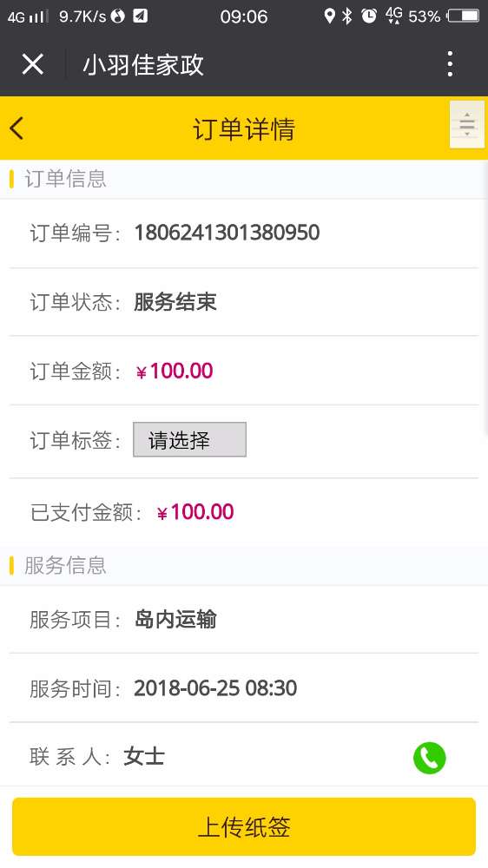Tap the 服务信息 section header
488x868 pixels.
pos(65,565)
